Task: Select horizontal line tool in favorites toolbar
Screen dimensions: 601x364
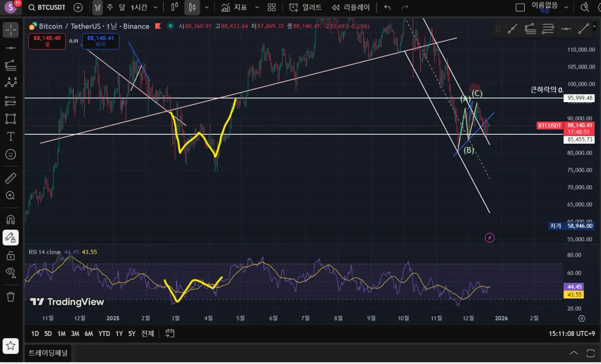Action: [x=566, y=29]
